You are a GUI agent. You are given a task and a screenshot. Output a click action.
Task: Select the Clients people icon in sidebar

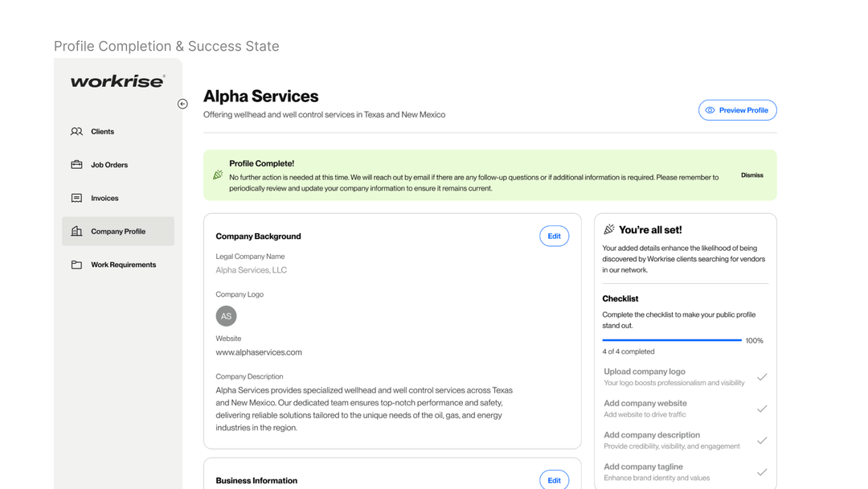75,131
